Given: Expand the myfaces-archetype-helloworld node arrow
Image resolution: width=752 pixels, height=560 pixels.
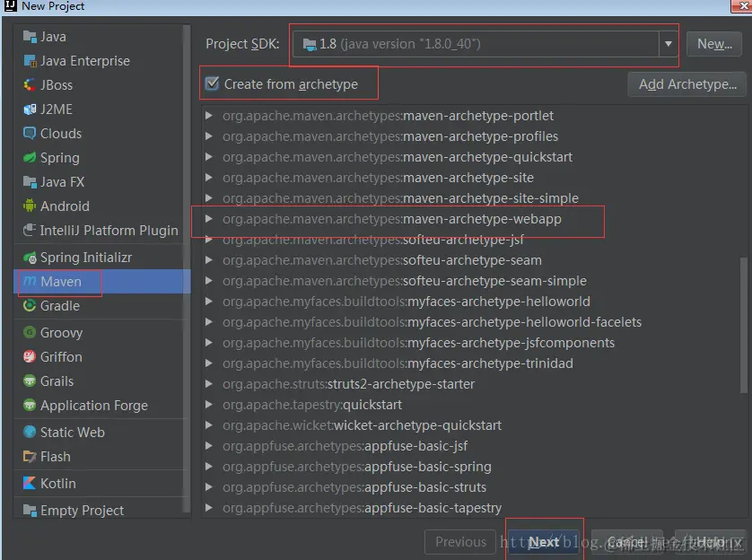Looking at the screenshot, I should click(x=208, y=302).
